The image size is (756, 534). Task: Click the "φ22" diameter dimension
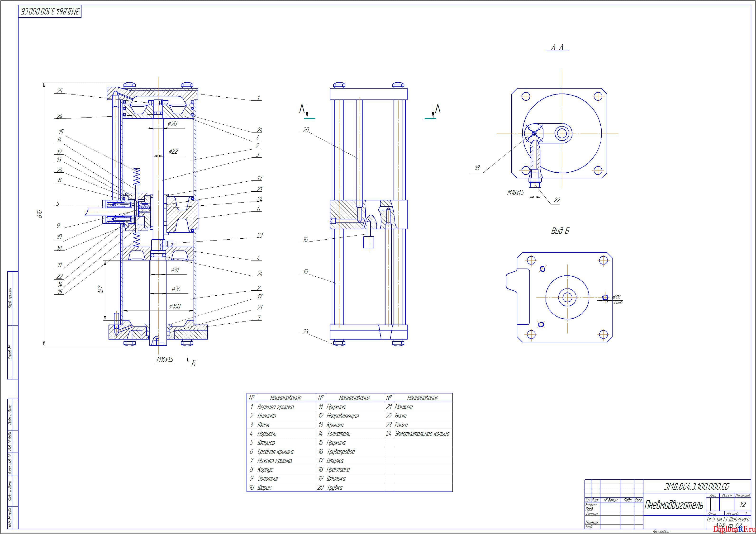click(x=173, y=151)
